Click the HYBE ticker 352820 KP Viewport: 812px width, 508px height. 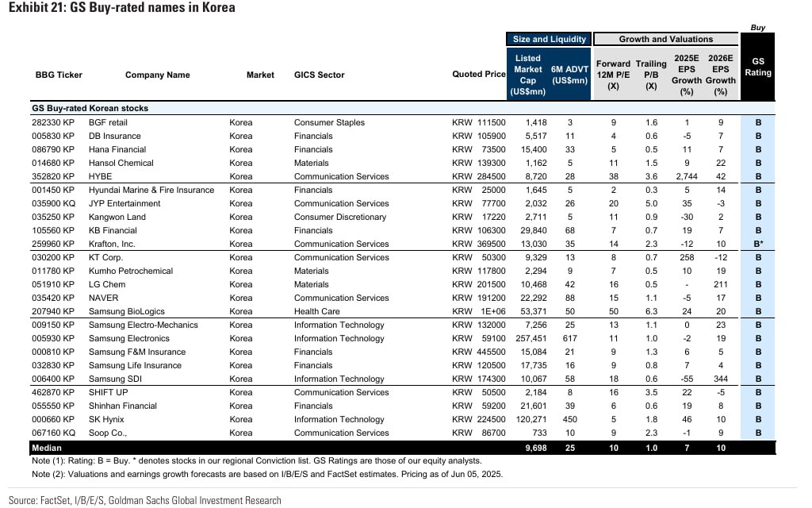(53, 176)
